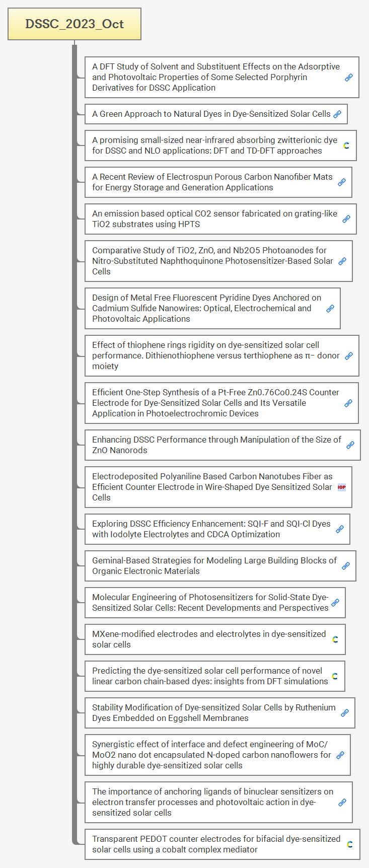This screenshot has height=868, width=369.
Task: Select linear carbon chain-based dyes node
Action: [x=209, y=676]
